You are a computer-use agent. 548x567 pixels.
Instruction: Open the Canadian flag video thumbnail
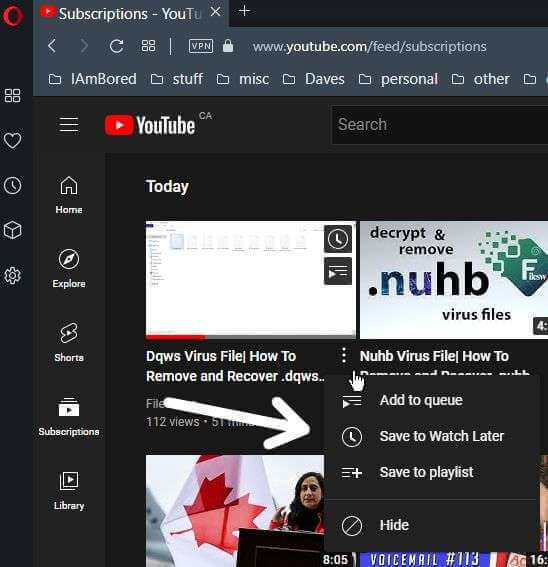click(x=235, y=511)
